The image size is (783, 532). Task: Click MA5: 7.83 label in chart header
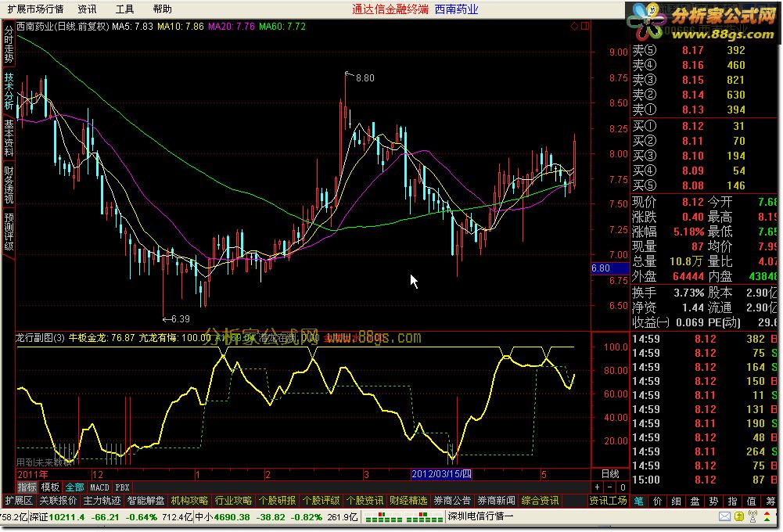[132, 27]
